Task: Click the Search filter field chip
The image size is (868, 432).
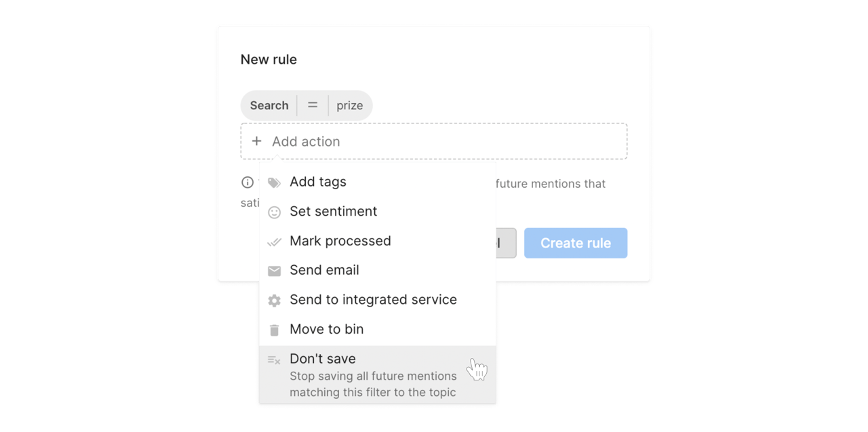Action: pos(269,105)
